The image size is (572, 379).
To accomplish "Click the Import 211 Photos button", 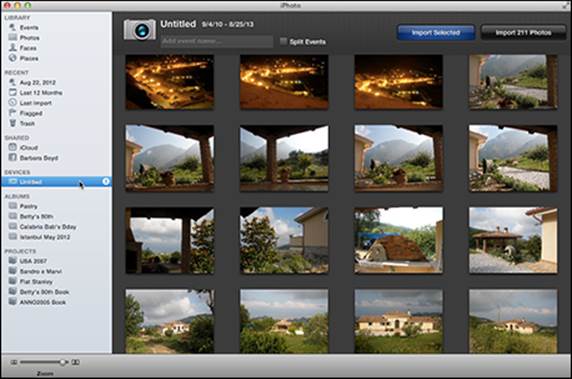I will point(523,32).
